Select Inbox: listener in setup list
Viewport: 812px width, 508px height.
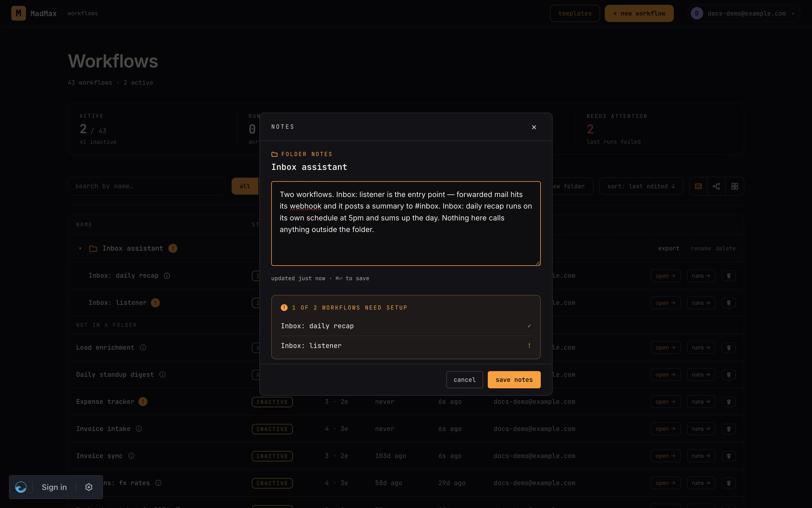tap(406, 346)
